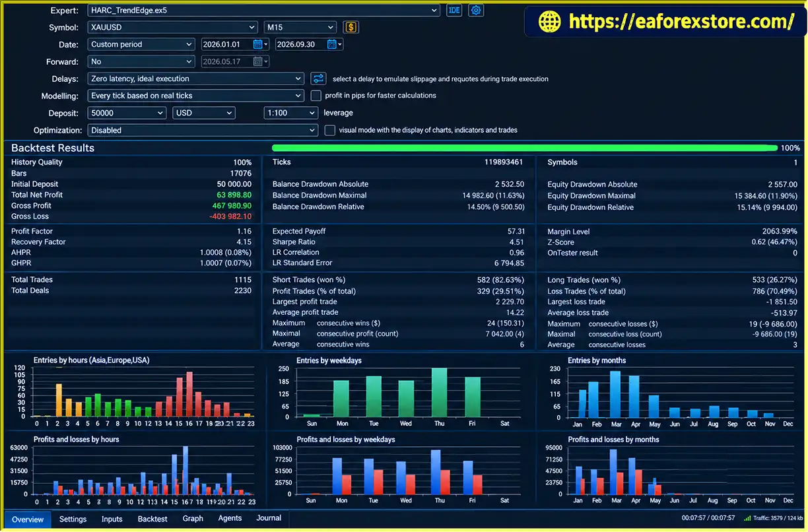Select Gross Loss value -403 982.10
The height and width of the screenshot is (532, 808).
point(230,216)
